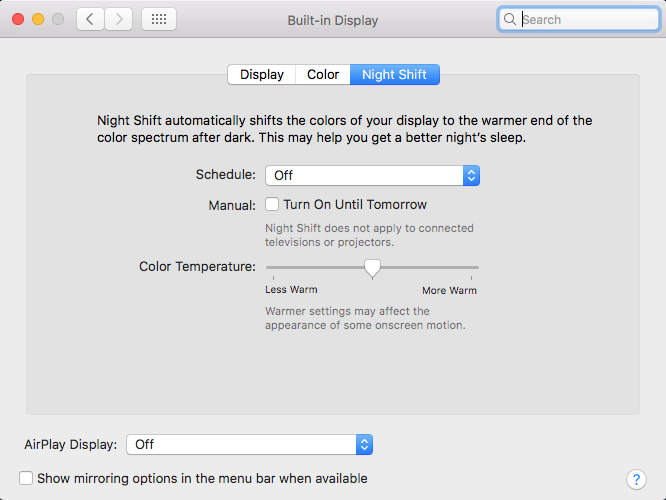This screenshot has width=666, height=500.
Task: Switch to the Display tab
Action: [262, 75]
